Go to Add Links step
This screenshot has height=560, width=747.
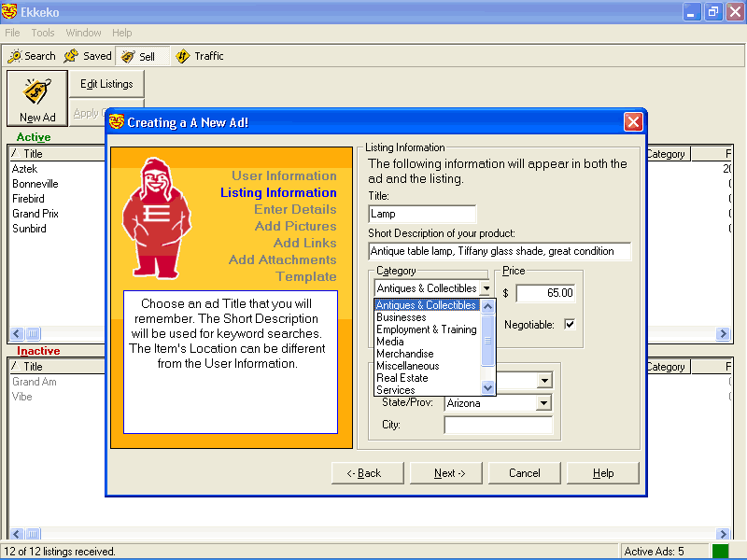(305, 243)
